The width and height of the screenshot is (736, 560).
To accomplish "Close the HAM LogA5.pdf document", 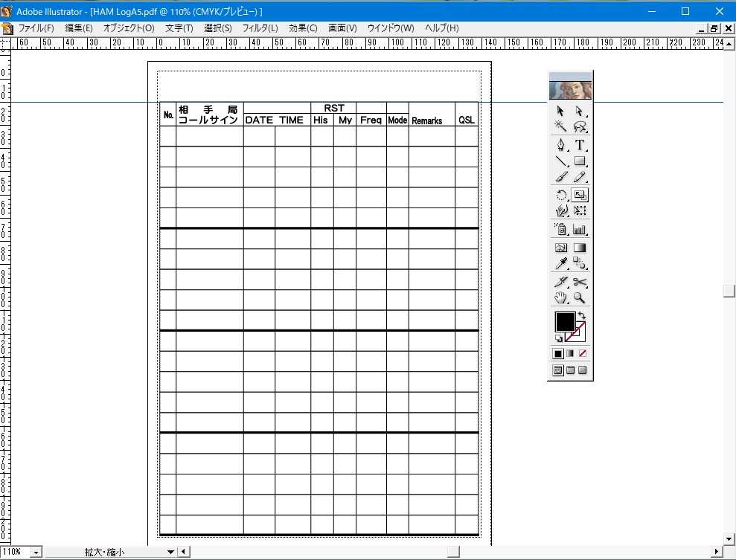I will coord(728,28).
